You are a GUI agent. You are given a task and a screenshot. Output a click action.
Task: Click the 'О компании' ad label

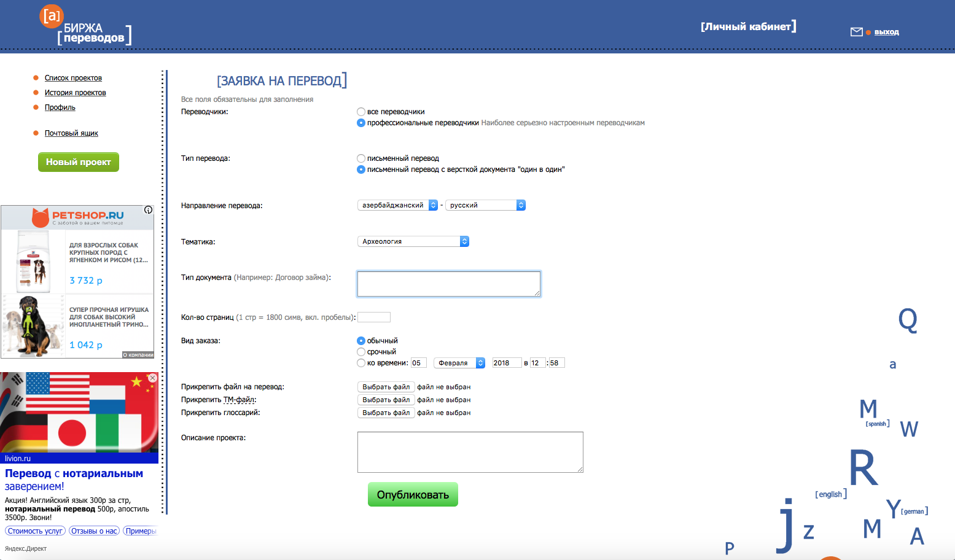click(138, 355)
